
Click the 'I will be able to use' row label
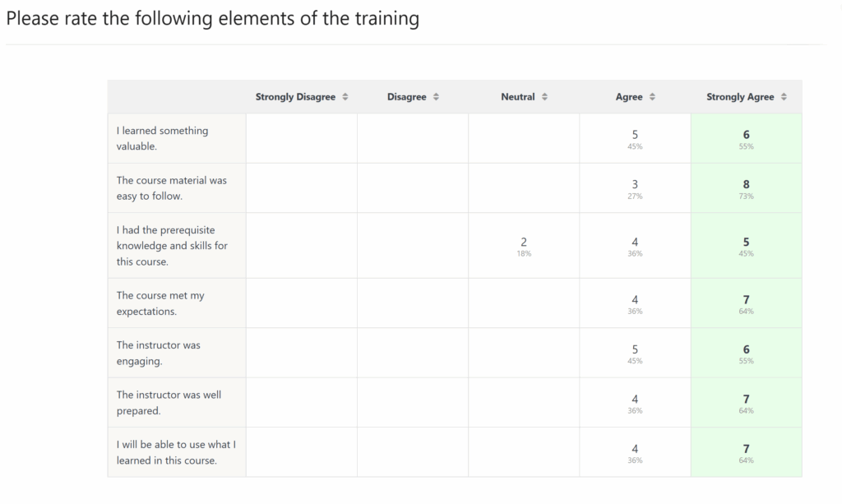(176, 452)
